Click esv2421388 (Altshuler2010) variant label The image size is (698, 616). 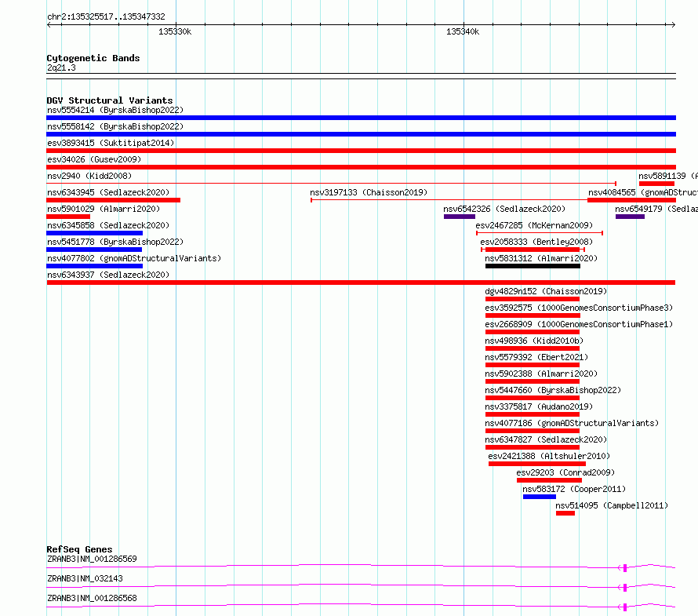pyautogui.click(x=549, y=456)
